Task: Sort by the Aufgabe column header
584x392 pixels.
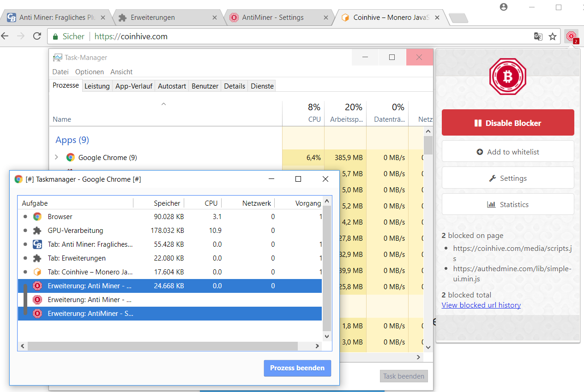Action: coord(76,203)
